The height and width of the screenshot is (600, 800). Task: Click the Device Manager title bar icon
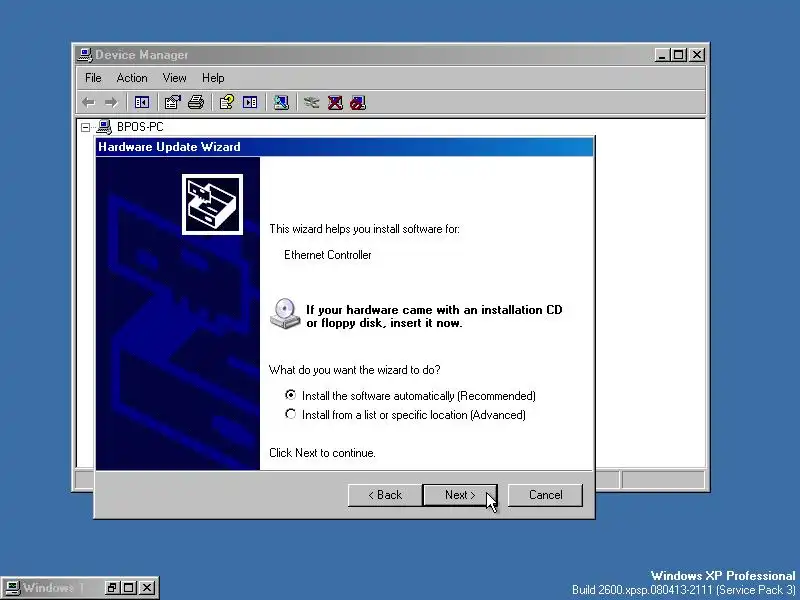pos(85,55)
